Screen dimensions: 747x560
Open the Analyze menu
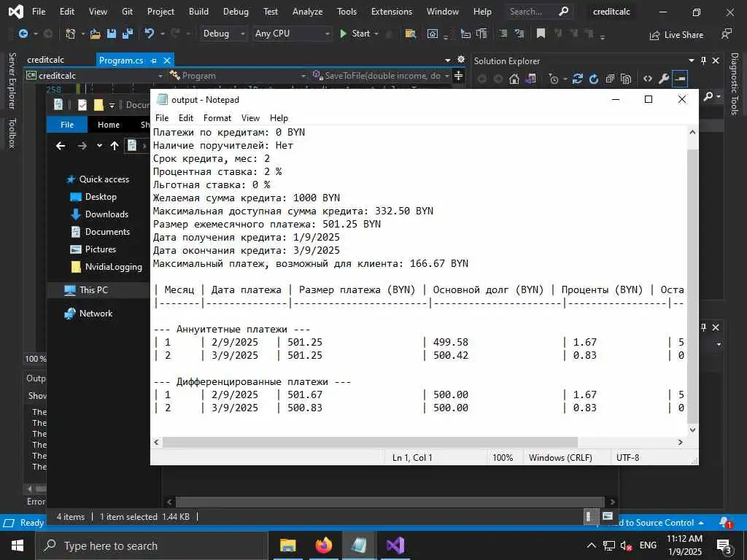coord(307,12)
